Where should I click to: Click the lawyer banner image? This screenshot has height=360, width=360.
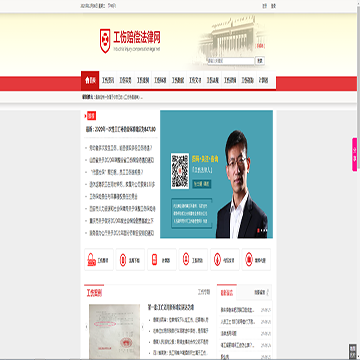(x=216, y=174)
